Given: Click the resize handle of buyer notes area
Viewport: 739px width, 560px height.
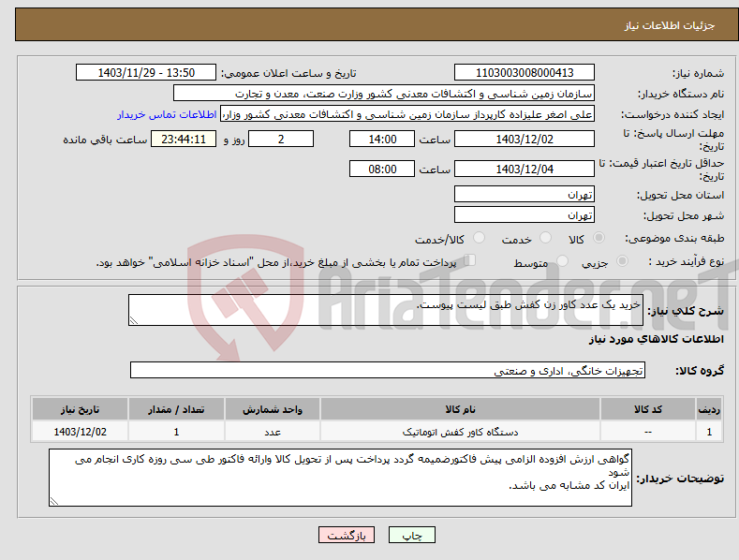Looking at the screenshot, I should click(x=54, y=502).
